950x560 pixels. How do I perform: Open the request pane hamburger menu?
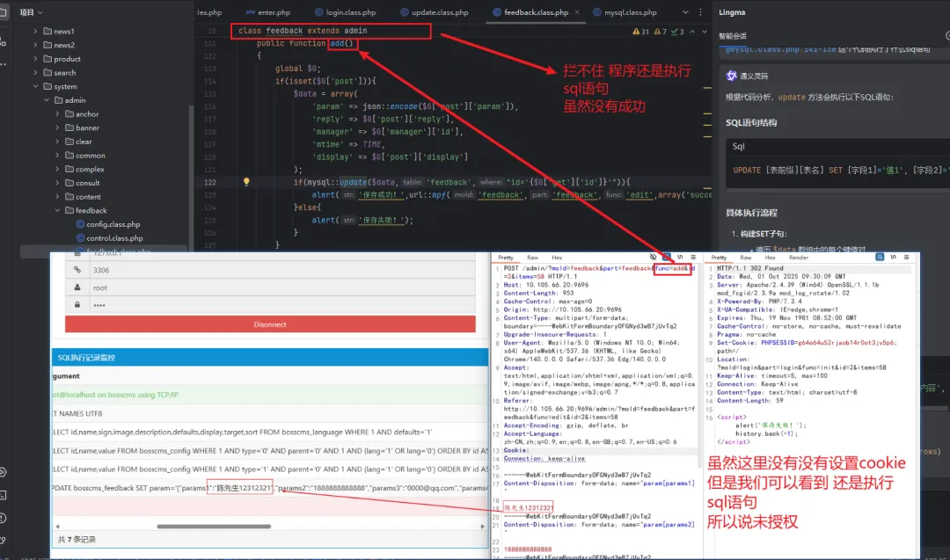(x=693, y=258)
